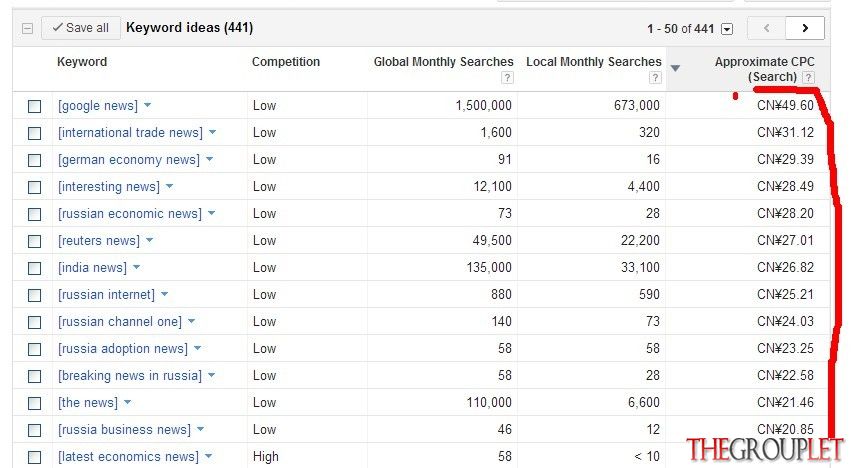Click the [latest economics news] keyword
This screenshot has width=851, height=468.
coord(129,457)
